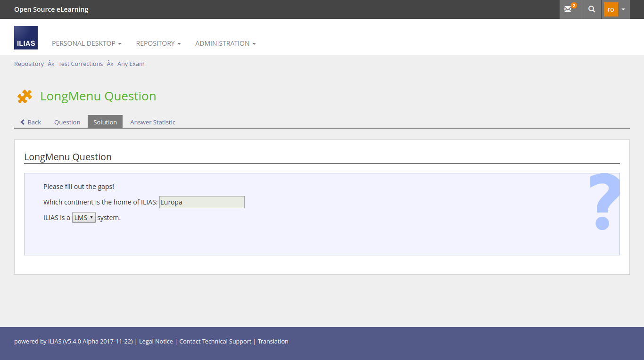This screenshot has height=360, width=644.
Task: Expand the Administration menu
Action: tap(225, 43)
